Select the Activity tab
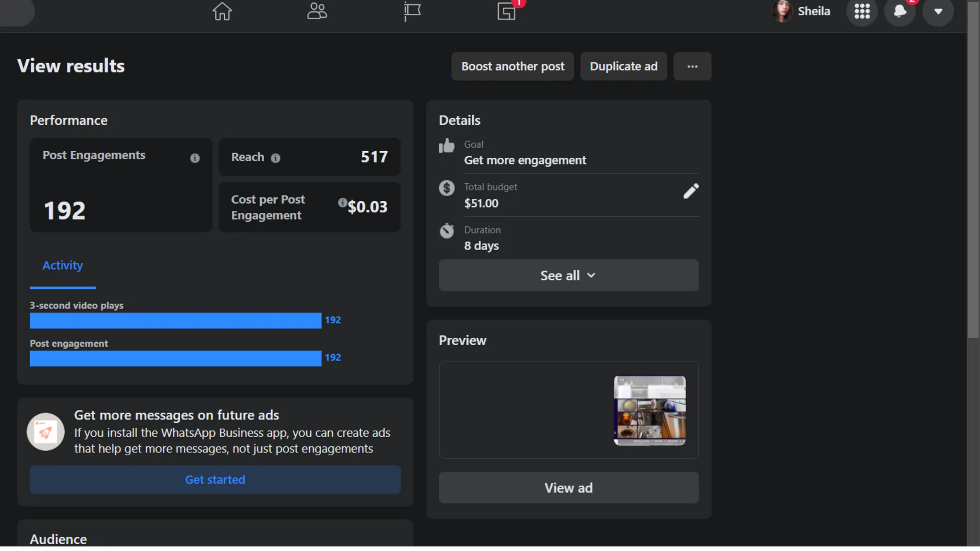 coord(63,265)
